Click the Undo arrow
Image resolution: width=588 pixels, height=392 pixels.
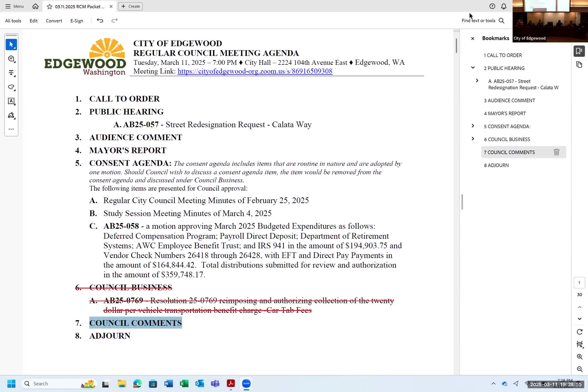(100, 21)
